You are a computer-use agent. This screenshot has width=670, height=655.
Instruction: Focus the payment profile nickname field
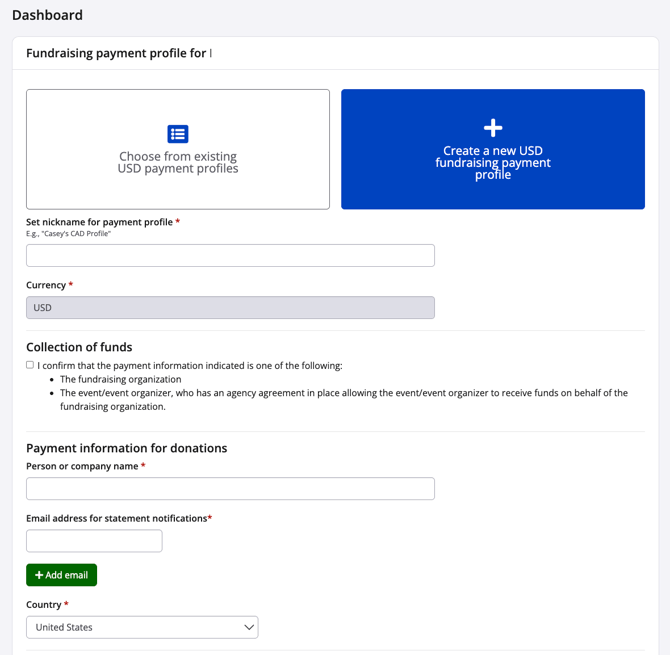[x=230, y=255]
